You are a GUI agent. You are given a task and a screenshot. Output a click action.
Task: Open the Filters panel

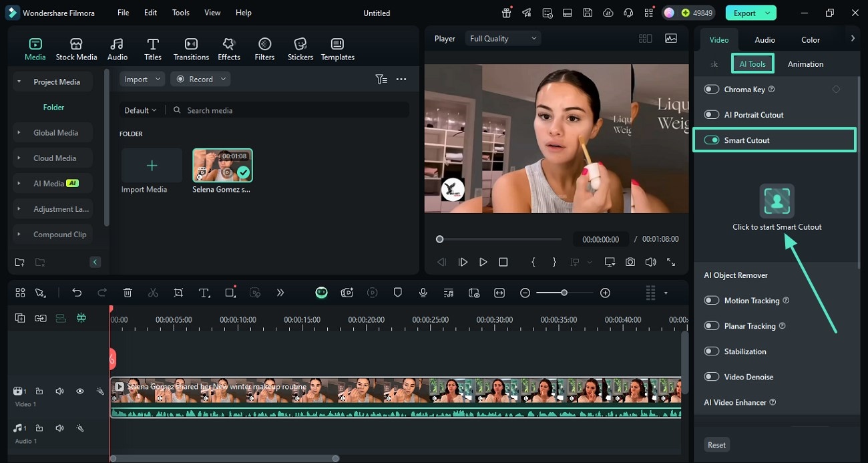[x=264, y=49]
